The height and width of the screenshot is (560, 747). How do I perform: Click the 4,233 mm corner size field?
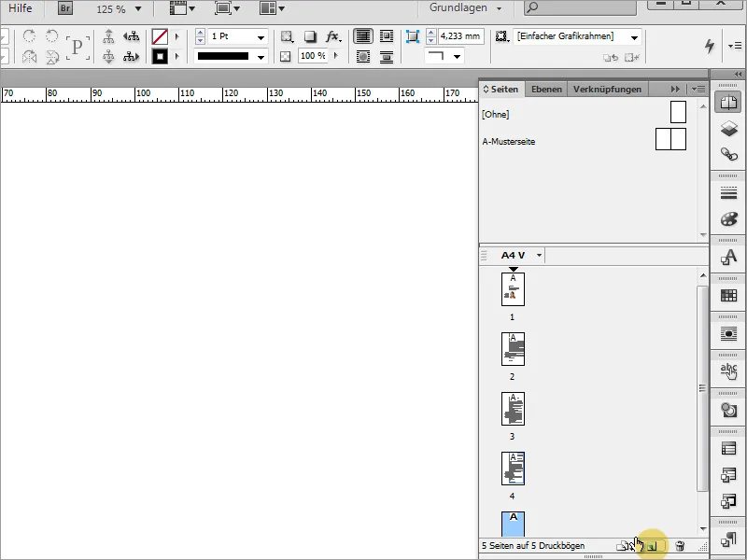[460, 36]
